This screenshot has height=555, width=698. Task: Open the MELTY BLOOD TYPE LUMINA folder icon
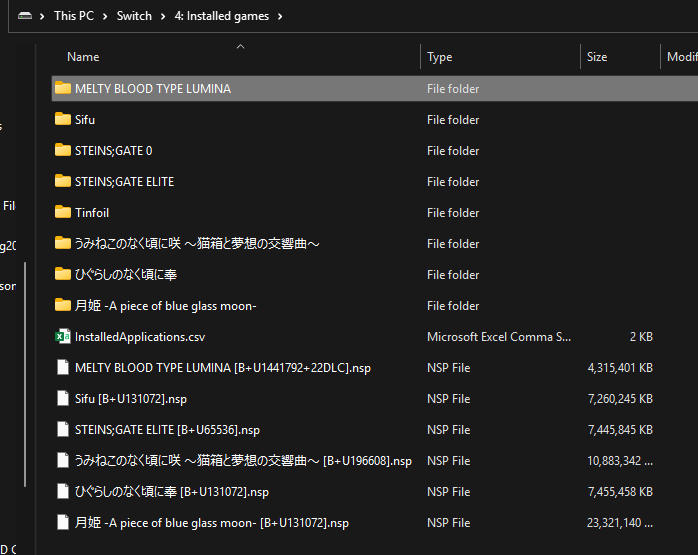coord(63,88)
